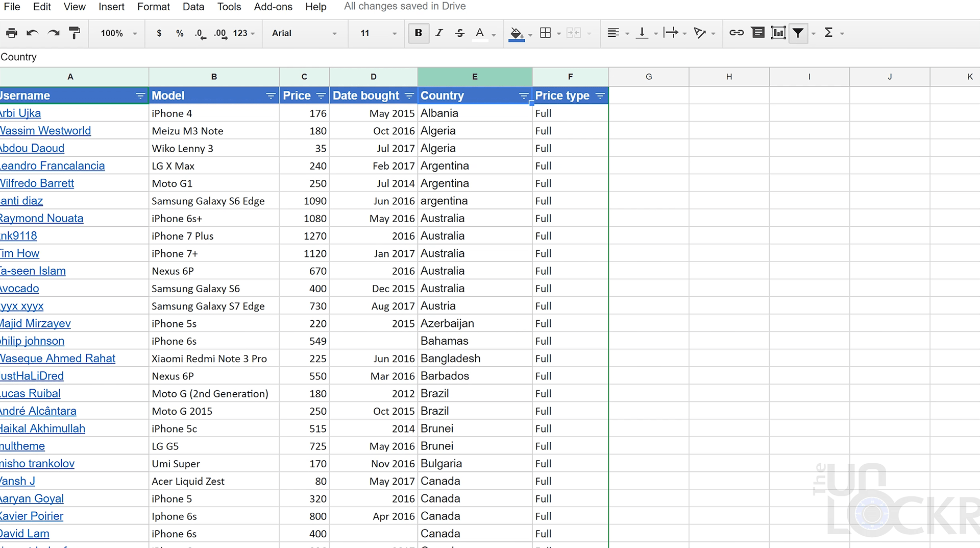The height and width of the screenshot is (548, 980).
Task: Open the Add-ons menu
Action: pyautogui.click(x=273, y=7)
